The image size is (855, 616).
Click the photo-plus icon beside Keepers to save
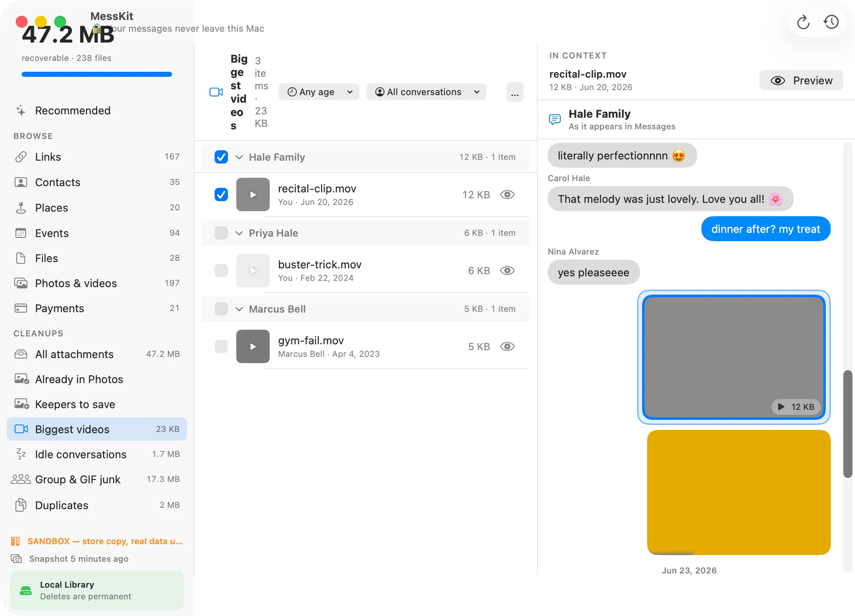pyautogui.click(x=21, y=404)
